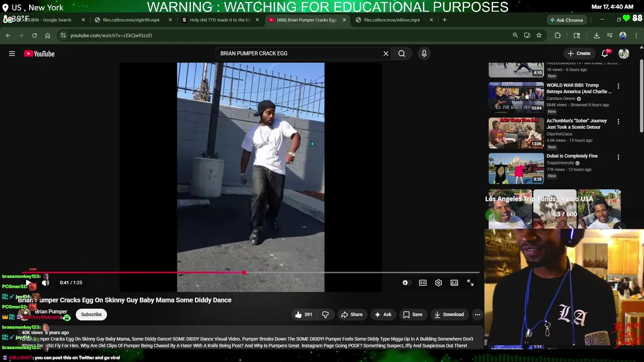Open options menu for Ac7ionMan's video
This screenshot has height=362, width=644.
pos(618,122)
